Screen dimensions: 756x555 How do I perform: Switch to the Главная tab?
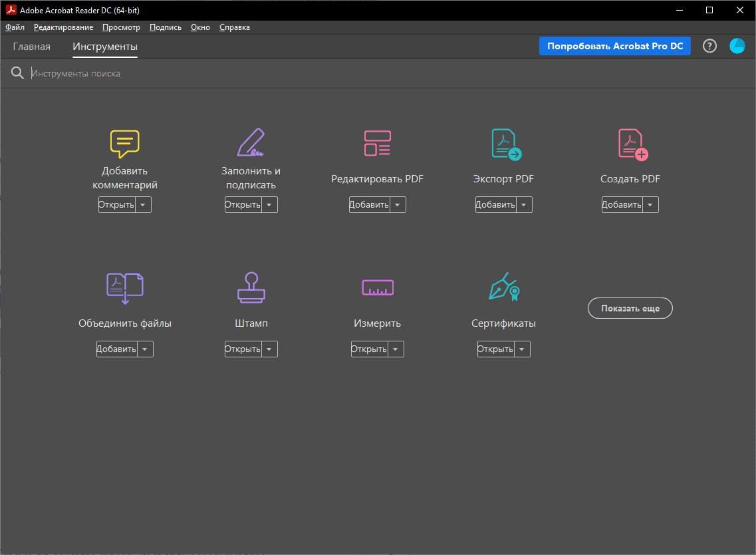(x=32, y=47)
